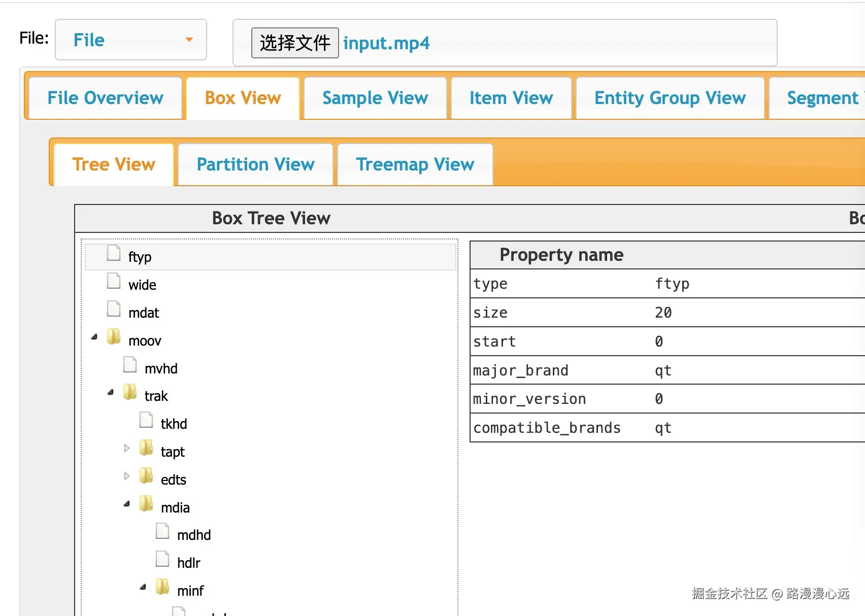Click the minor_version property cell
Viewport: 865px width, 616px height.
(x=529, y=399)
